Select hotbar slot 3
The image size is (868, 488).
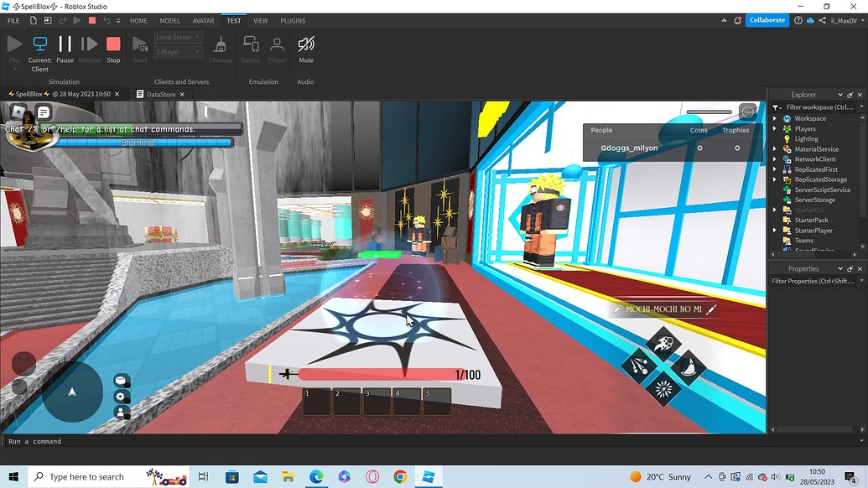[377, 401]
